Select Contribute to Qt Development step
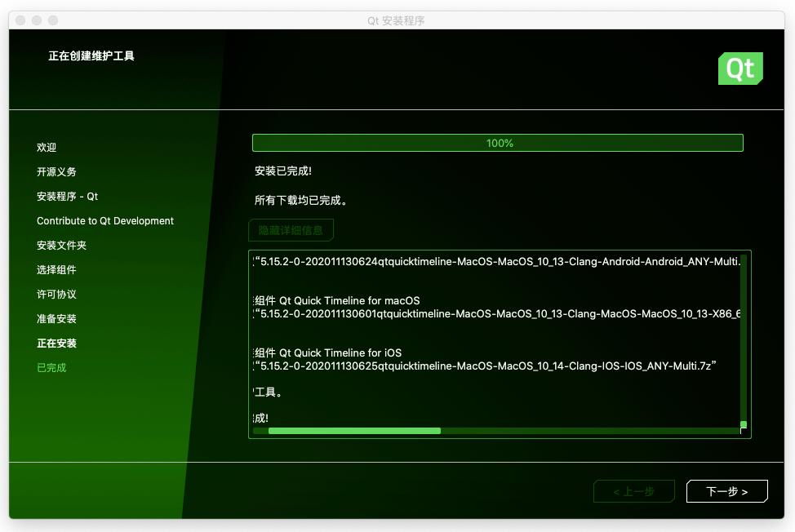Viewport: 795px width, 532px height. coord(105,221)
